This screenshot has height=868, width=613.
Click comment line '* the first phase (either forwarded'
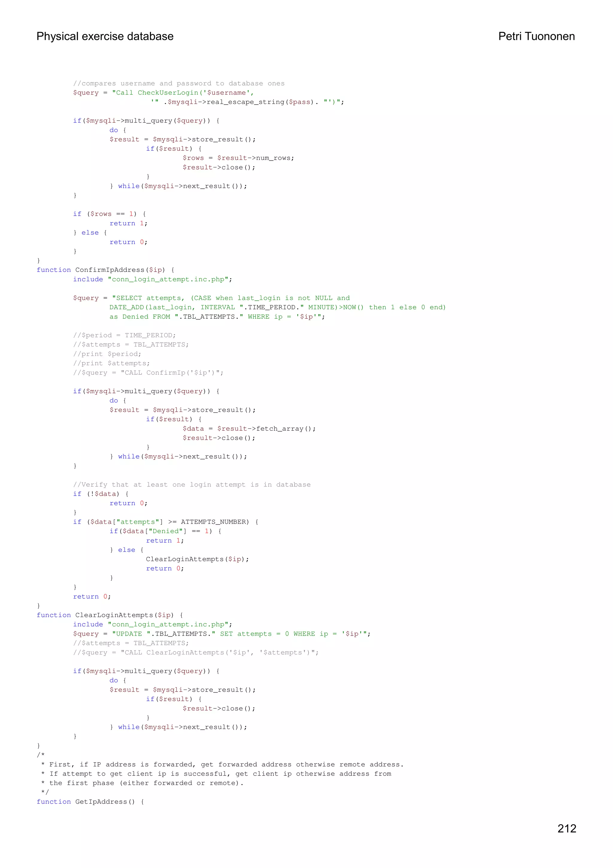coord(142,783)
